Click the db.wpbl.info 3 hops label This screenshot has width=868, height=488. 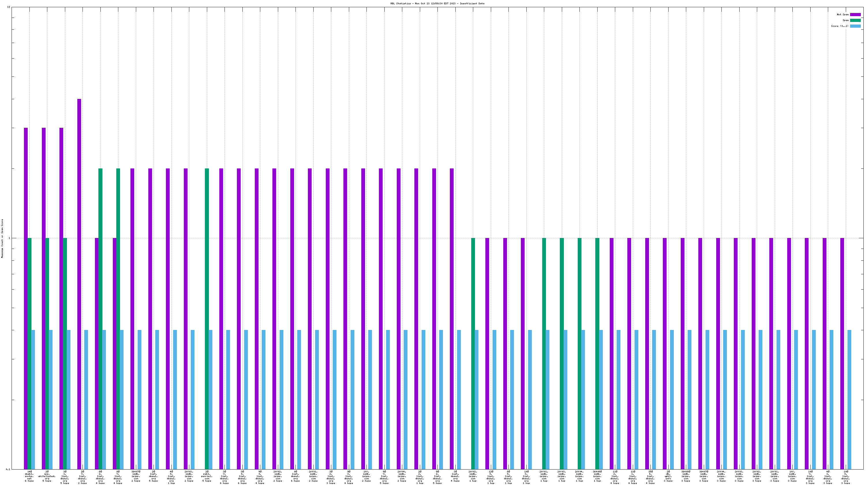tap(668, 476)
